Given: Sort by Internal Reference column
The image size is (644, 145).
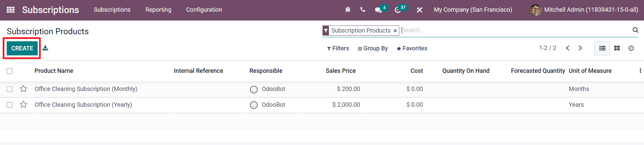Looking at the screenshot, I should click(x=199, y=71).
